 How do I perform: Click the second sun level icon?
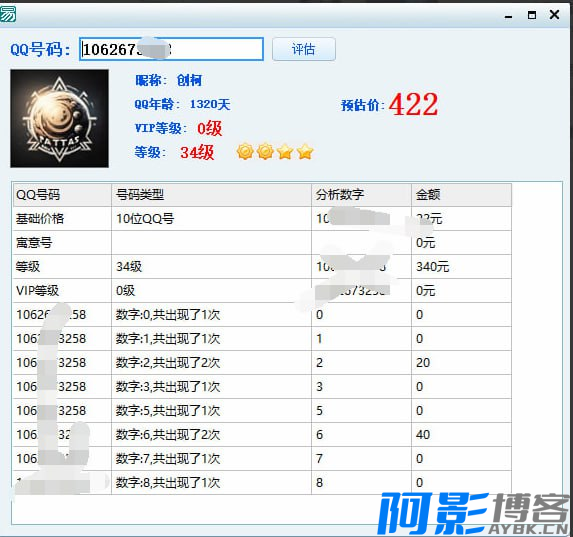pyautogui.click(x=265, y=151)
